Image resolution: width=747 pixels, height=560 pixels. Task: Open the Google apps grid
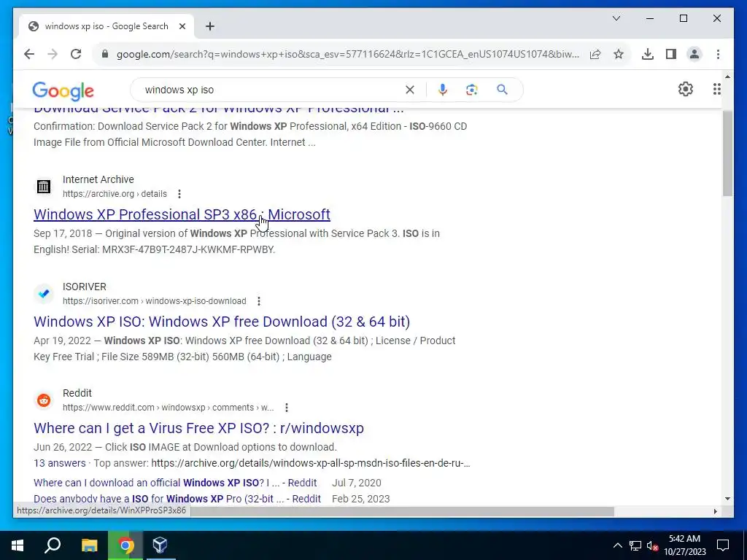pos(716,89)
